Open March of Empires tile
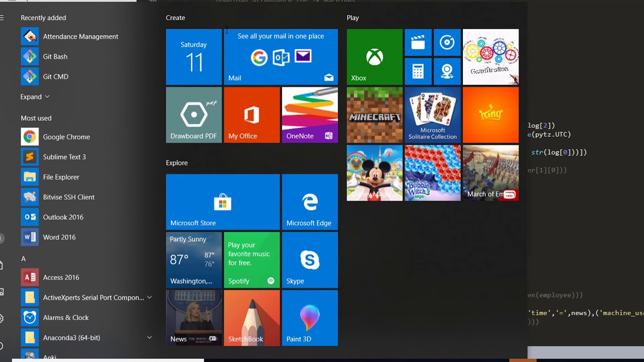644x362 pixels. (x=491, y=173)
